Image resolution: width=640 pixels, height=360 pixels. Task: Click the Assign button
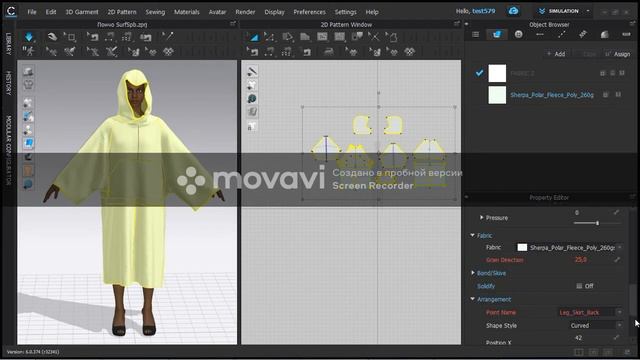pos(618,54)
